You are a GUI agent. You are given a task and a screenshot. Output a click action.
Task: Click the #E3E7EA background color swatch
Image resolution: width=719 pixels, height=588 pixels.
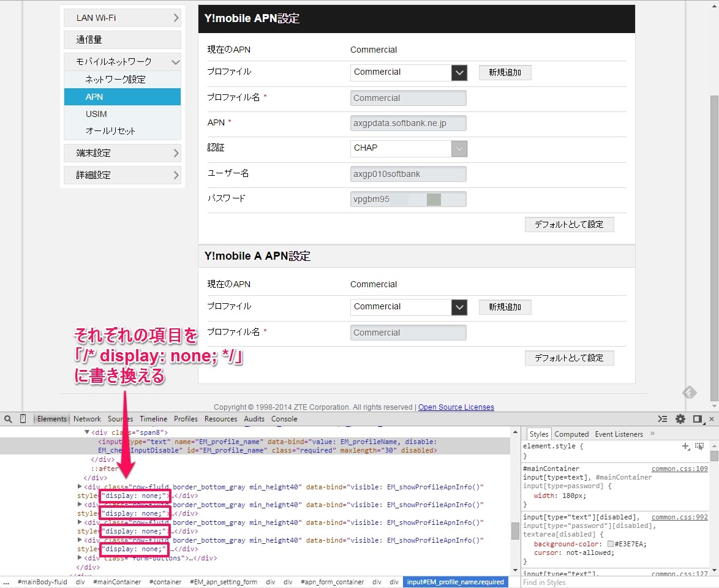611,544
